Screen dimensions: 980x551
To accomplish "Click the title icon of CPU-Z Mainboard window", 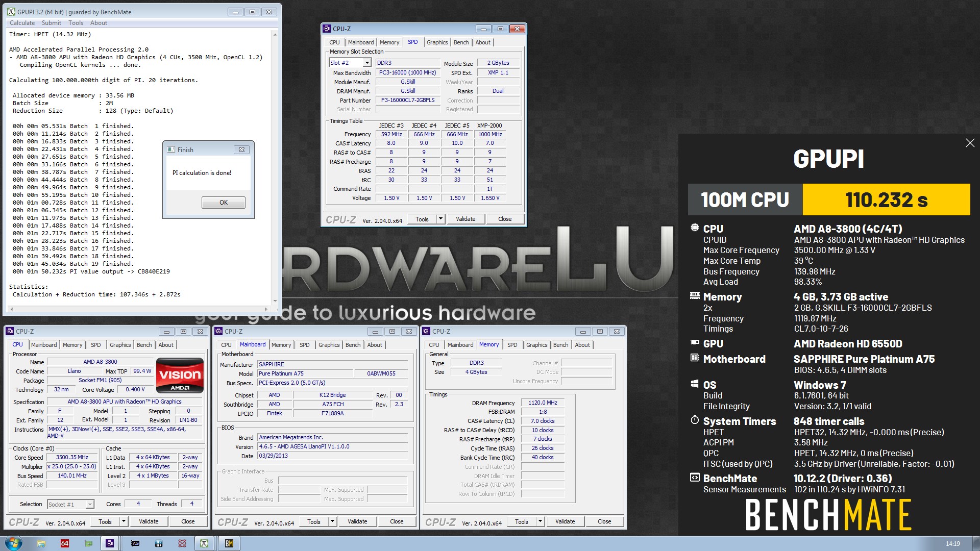I will coord(218,331).
